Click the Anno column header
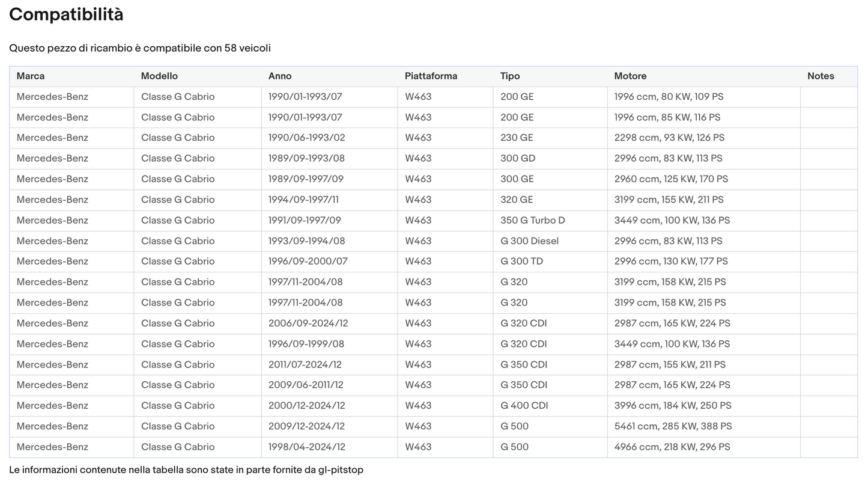This screenshot has width=868, height=484. [280, 76]
